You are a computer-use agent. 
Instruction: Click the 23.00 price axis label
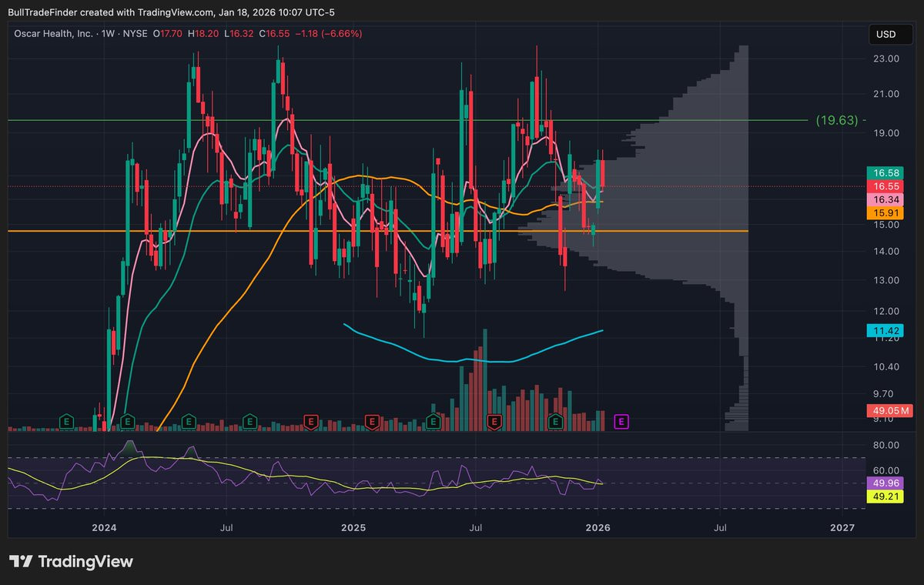point(887,58)
